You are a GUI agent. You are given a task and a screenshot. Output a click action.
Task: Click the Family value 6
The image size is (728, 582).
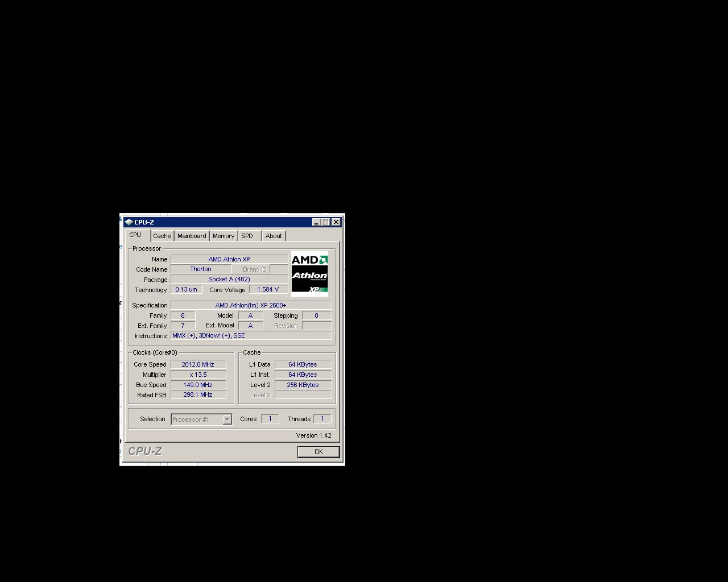coord(183,315)
